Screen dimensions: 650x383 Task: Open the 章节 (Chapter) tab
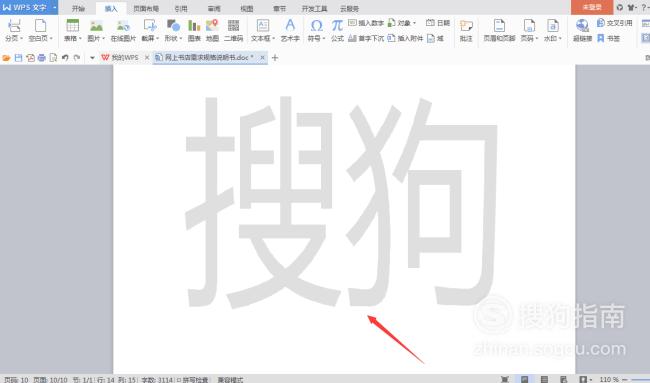click(279, 8)
